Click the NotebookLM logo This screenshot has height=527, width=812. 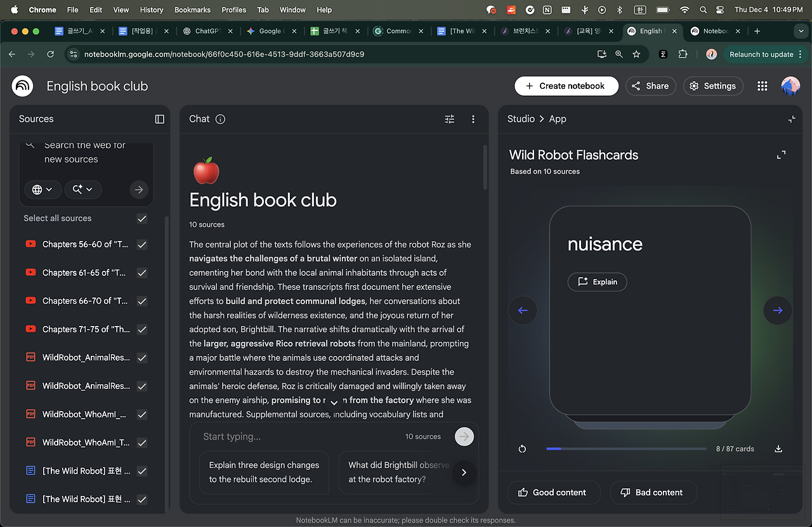tap(23, 86)
